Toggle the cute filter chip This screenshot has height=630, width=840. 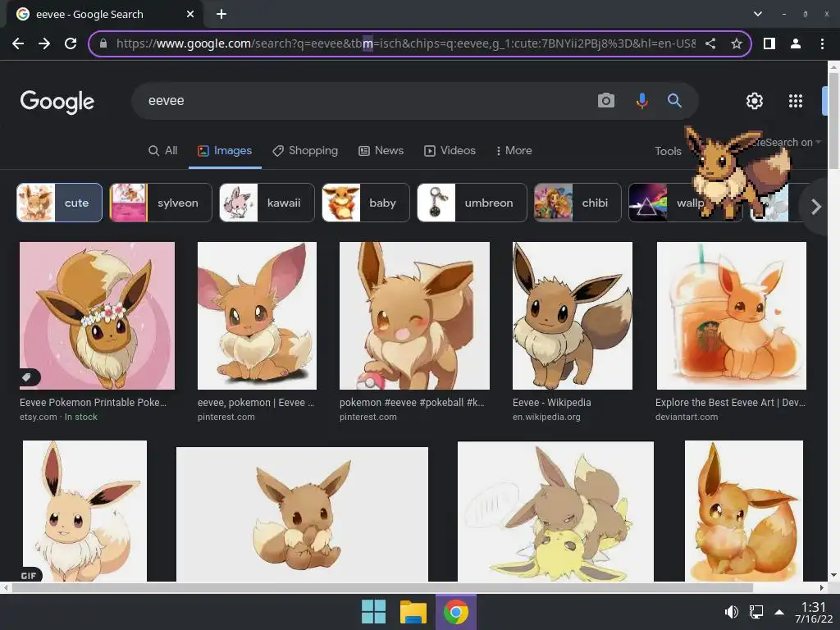(x=59, y=203)
